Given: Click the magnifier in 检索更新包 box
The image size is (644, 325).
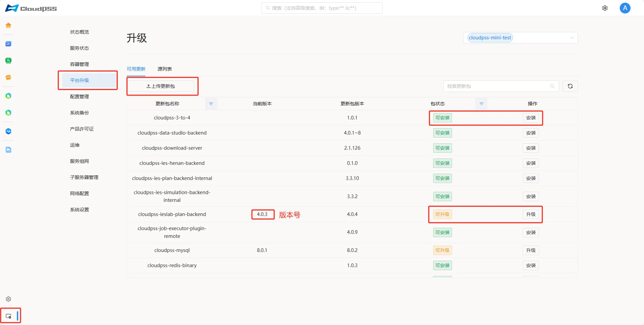Looking at the screenshot, I should tap(552, 86).
